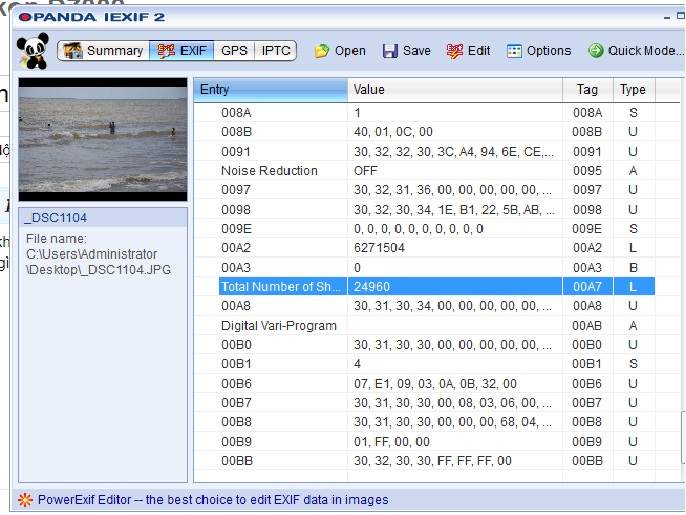Open an image file with Open icon

(x=322, y=51)
